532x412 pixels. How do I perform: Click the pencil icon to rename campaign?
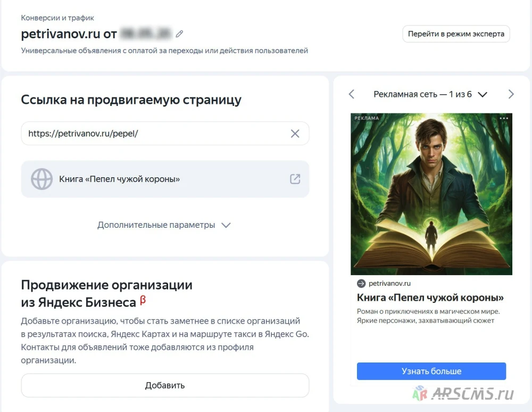point(179,34)
